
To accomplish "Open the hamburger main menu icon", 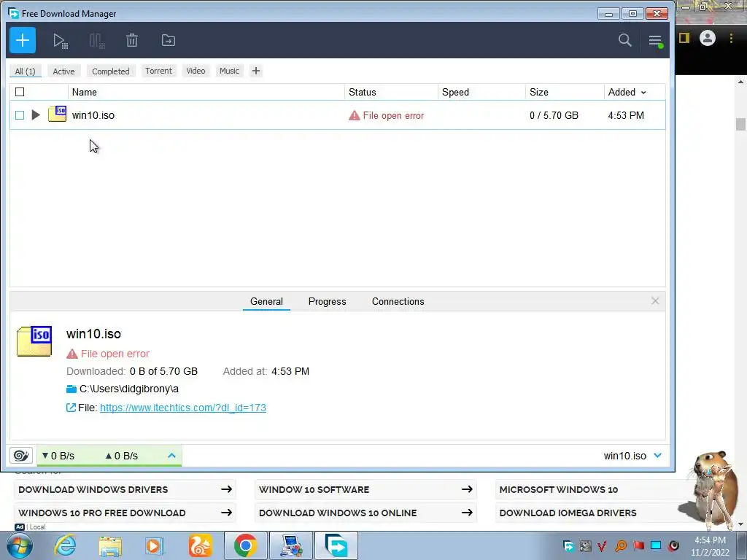I will (x=656, y=41).
